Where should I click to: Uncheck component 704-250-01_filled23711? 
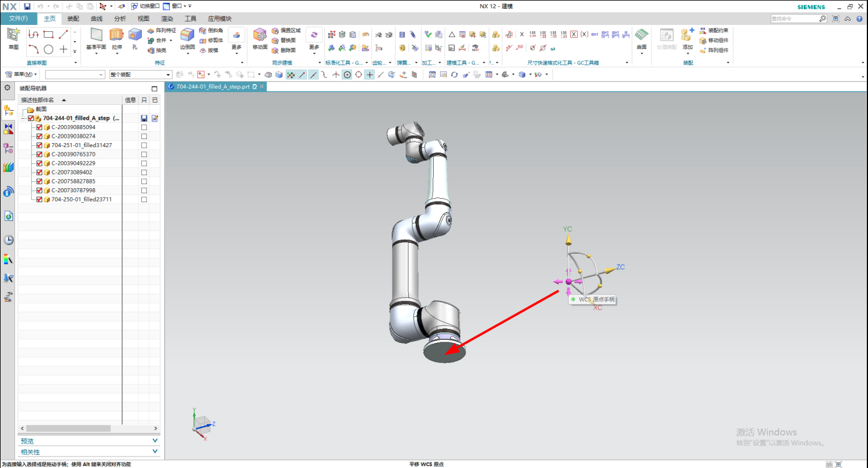(x=39, y=199)
